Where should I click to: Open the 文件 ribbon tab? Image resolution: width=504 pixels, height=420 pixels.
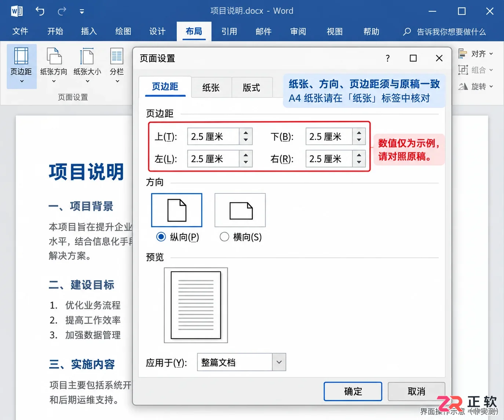pos(20,32)
